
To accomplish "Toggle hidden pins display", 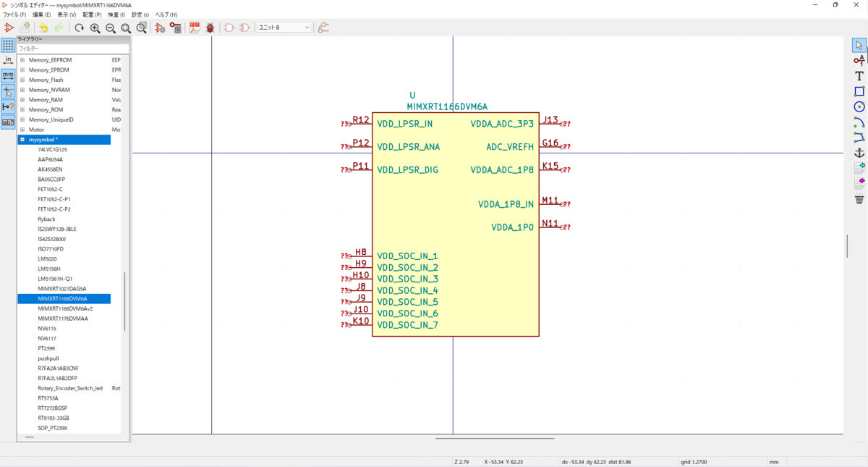I will click(x=8, y=106).
